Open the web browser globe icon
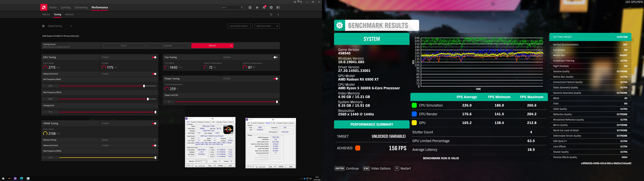Screen dimensions: 644x181 pos(250,8)
